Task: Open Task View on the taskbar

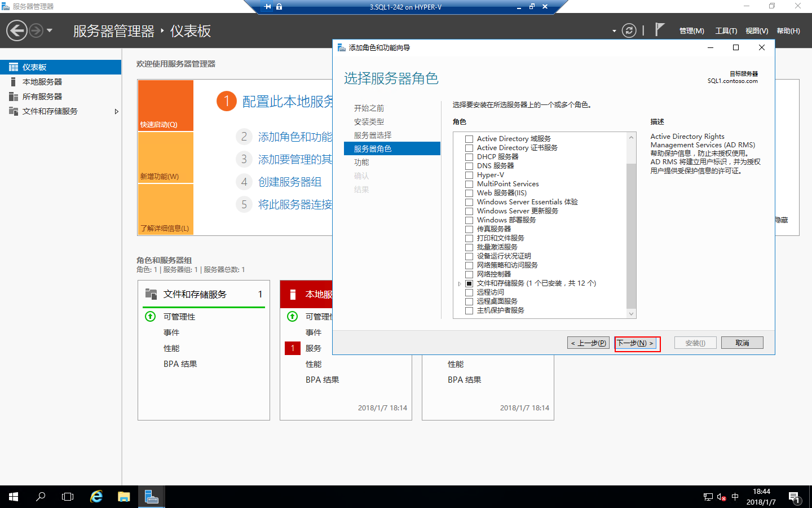Action: click(68, 497)
